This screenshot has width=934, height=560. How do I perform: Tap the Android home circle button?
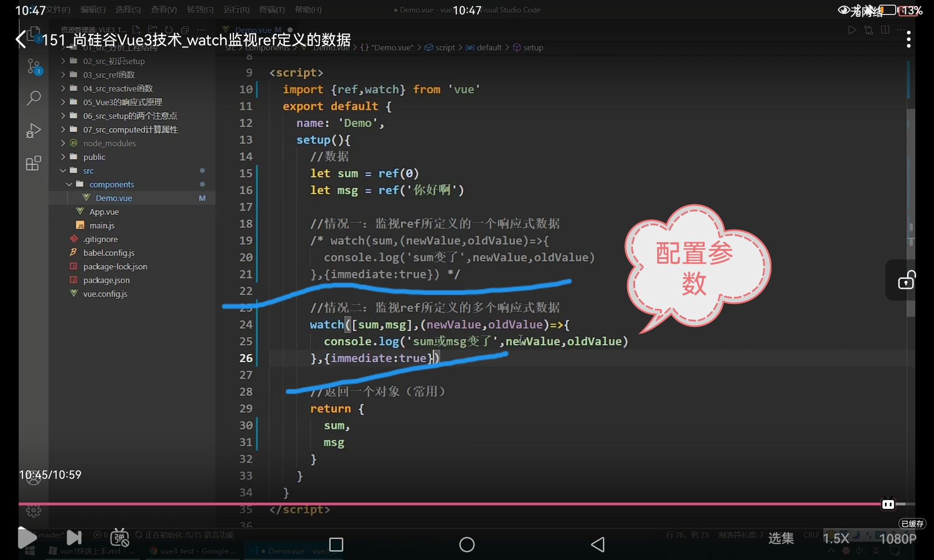(467, 545)
